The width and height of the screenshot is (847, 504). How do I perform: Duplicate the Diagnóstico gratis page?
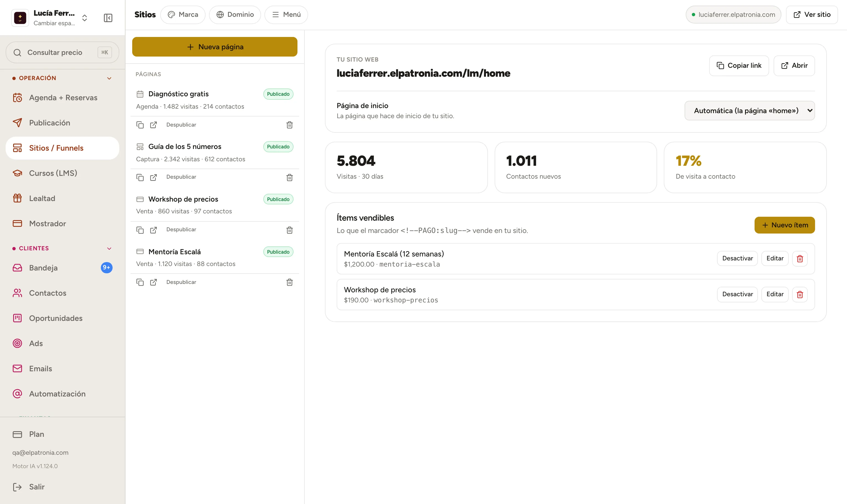click(140, 125)
